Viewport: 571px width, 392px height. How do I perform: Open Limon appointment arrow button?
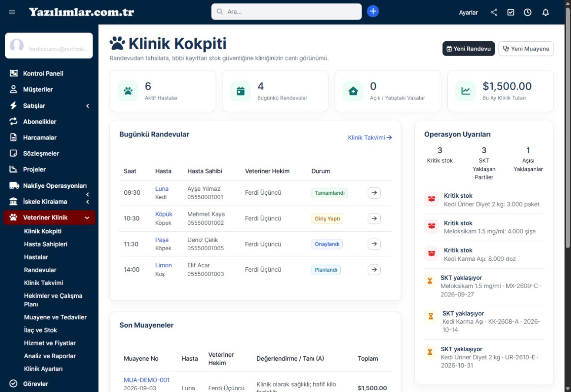[374, 270]
